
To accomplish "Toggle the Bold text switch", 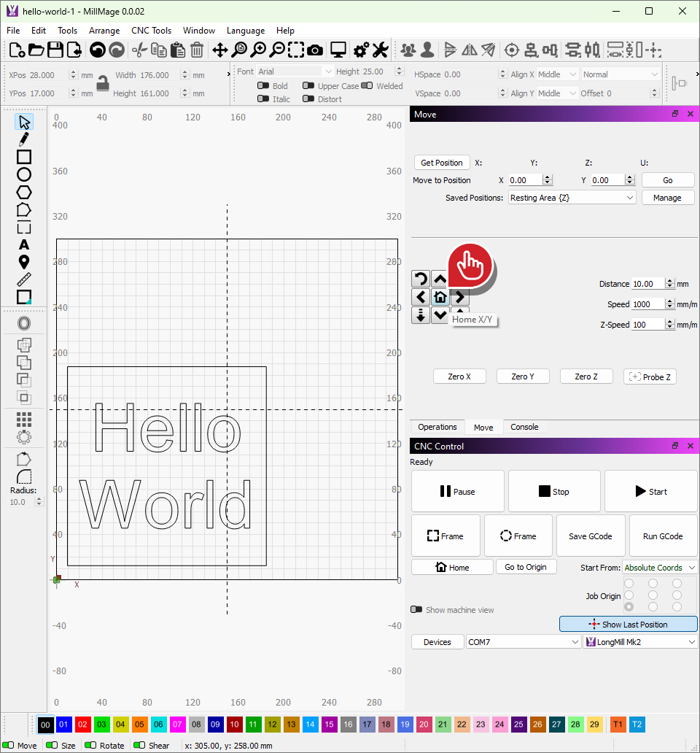I will click(263, 86).
